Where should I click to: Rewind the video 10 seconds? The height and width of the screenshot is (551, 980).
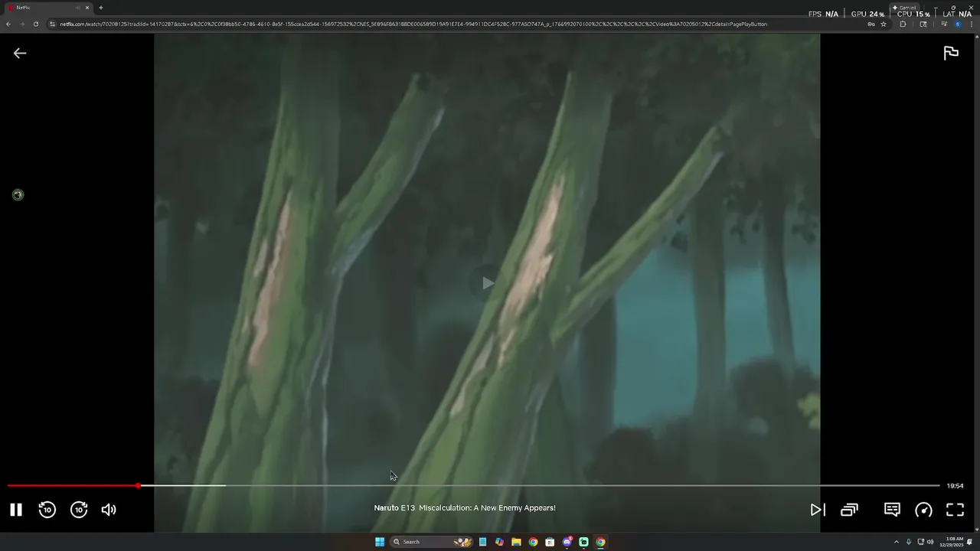coord(47,510)
